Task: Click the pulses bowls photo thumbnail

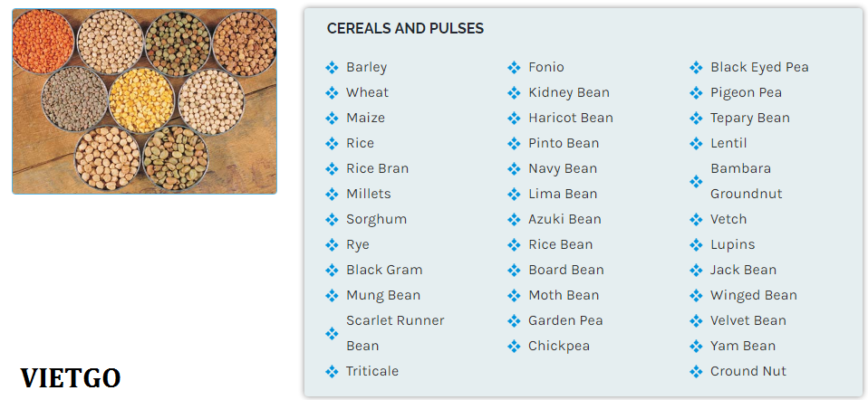Action: pyautogui.click(x=144, y=101)
